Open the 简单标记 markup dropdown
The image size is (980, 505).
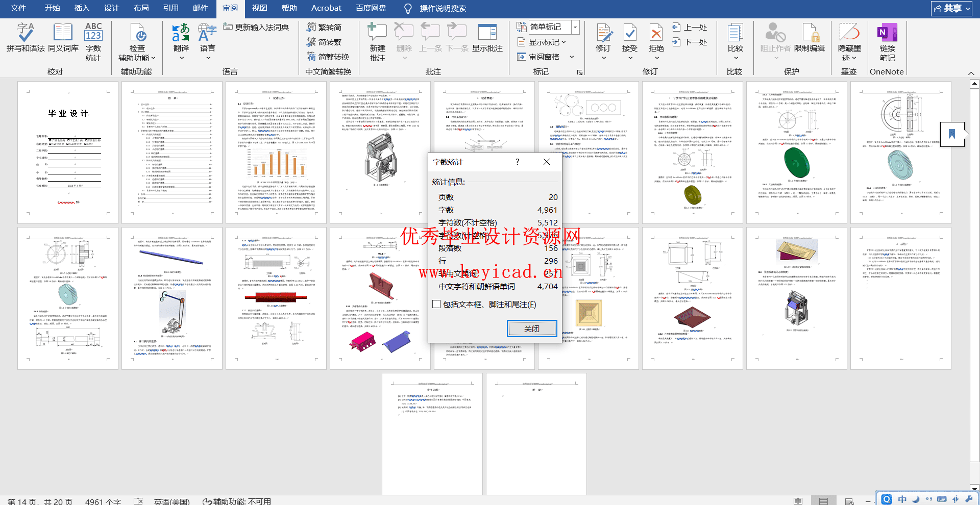coord(575,27)
